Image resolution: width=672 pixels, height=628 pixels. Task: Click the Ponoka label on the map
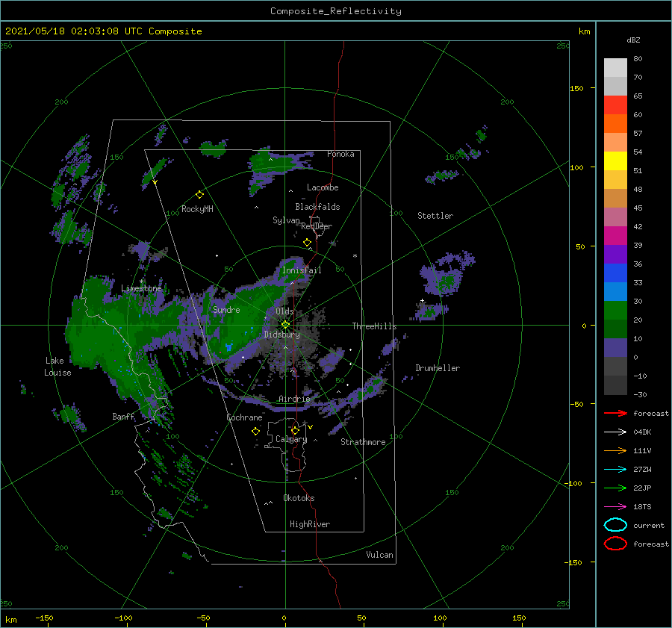pyautogui.click(x=340, y=154)
